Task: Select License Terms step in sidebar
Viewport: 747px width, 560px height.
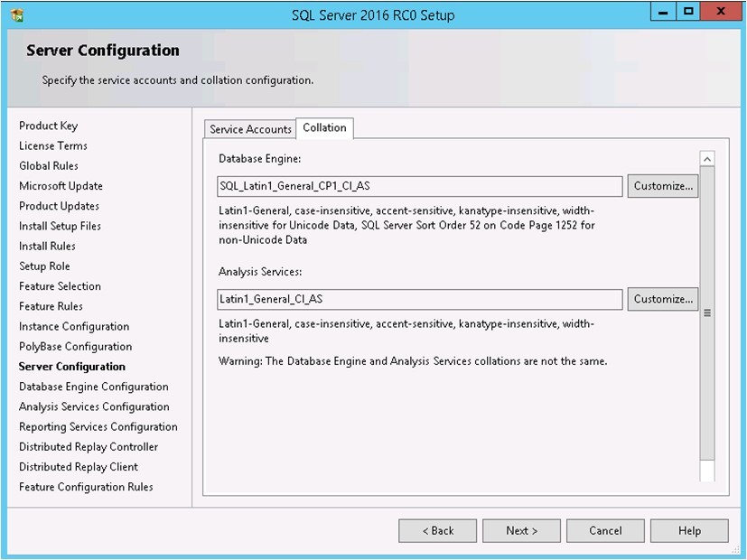Action: 53,145
